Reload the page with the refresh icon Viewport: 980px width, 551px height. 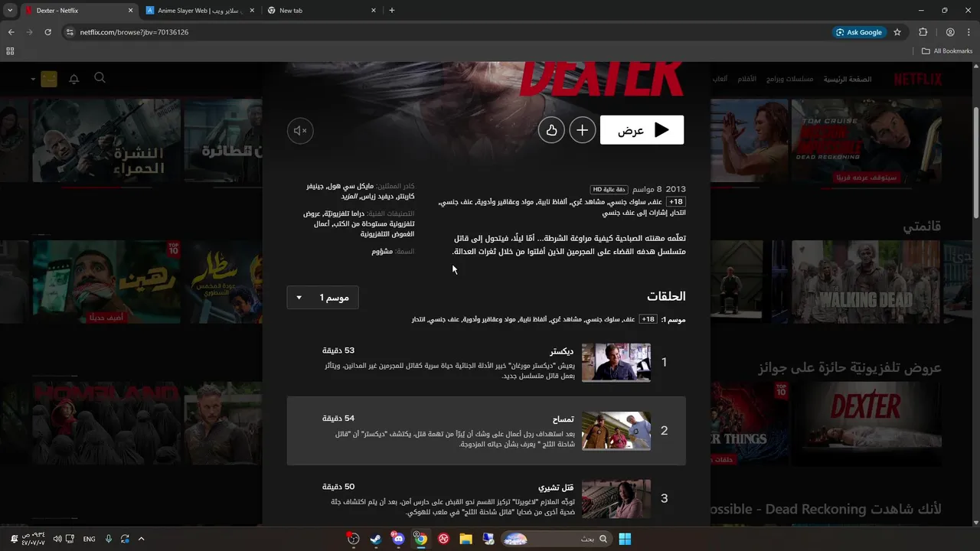[47, 32]
